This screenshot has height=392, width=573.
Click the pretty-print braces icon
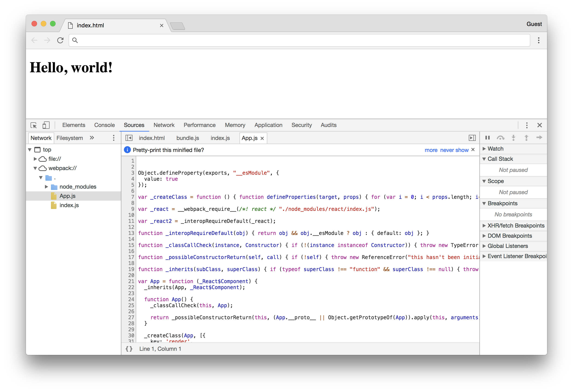(129, 349)
